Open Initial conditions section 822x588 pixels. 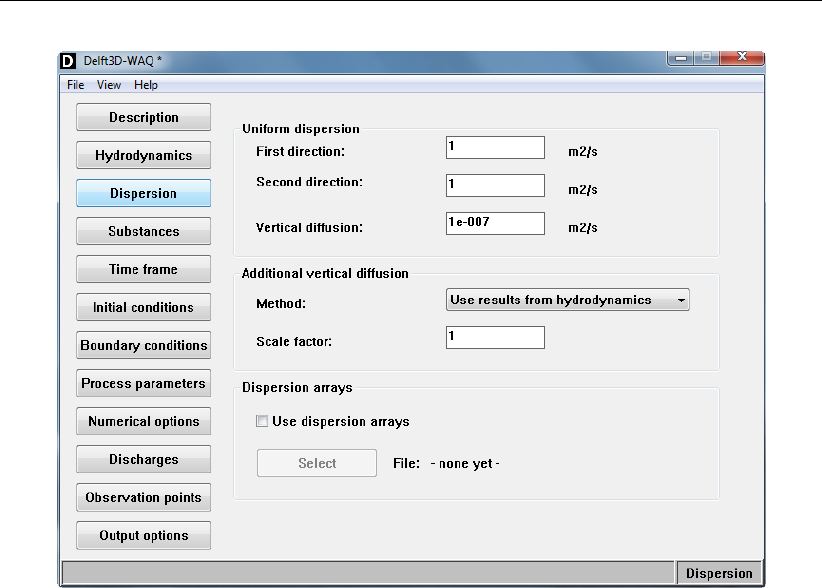coord(144,307)
